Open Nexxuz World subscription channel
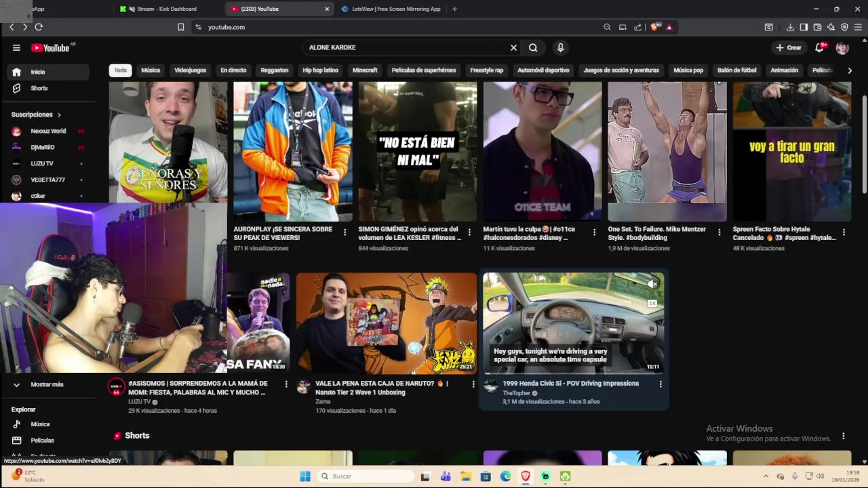The height and width of the screenshot is (488, 868). pos(48,131)
